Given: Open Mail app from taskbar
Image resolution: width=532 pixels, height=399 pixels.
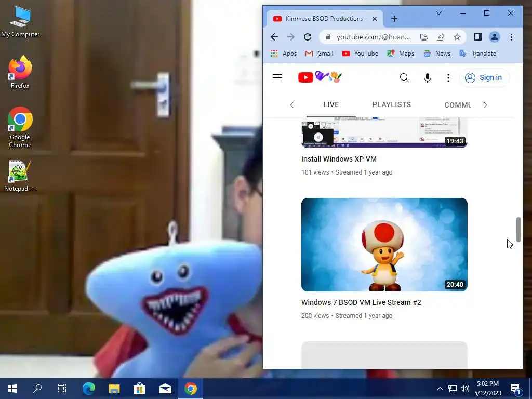Looking at the screenshot, I should [x=165, y=389].
